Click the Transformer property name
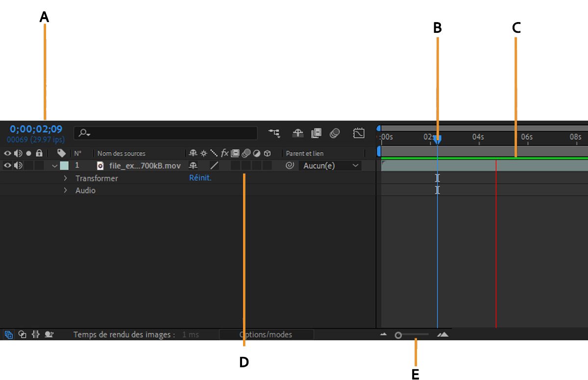Image resolution: width=588 pixels, height=380 pixels. point(97,178)
